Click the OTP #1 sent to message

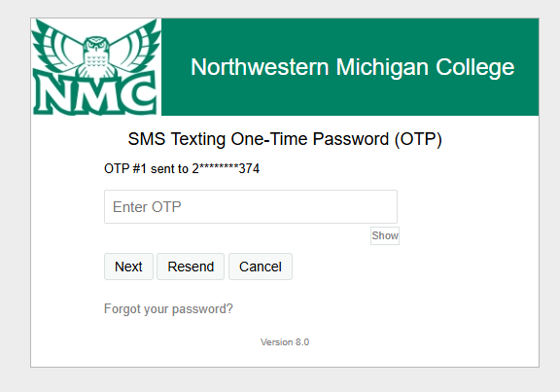tap(182, 168)
